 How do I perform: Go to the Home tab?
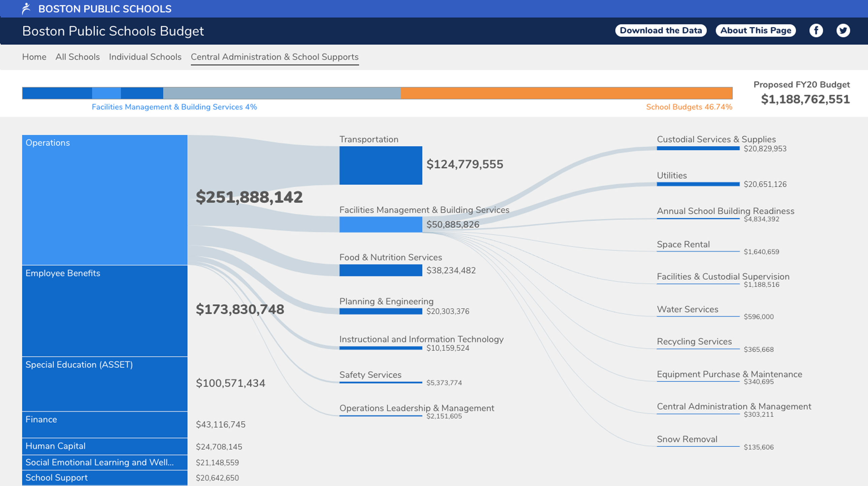(34, 57)
